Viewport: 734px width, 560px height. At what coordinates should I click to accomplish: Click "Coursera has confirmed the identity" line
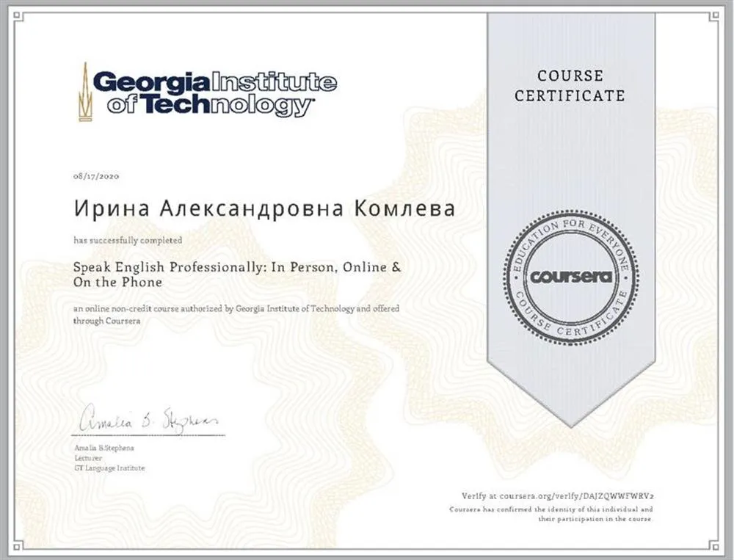(551, 509)
